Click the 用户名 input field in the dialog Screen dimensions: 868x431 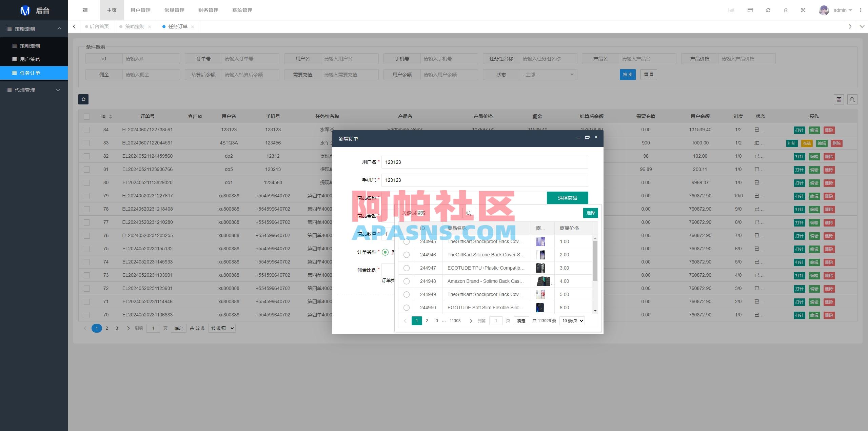[x=484, y=162]
